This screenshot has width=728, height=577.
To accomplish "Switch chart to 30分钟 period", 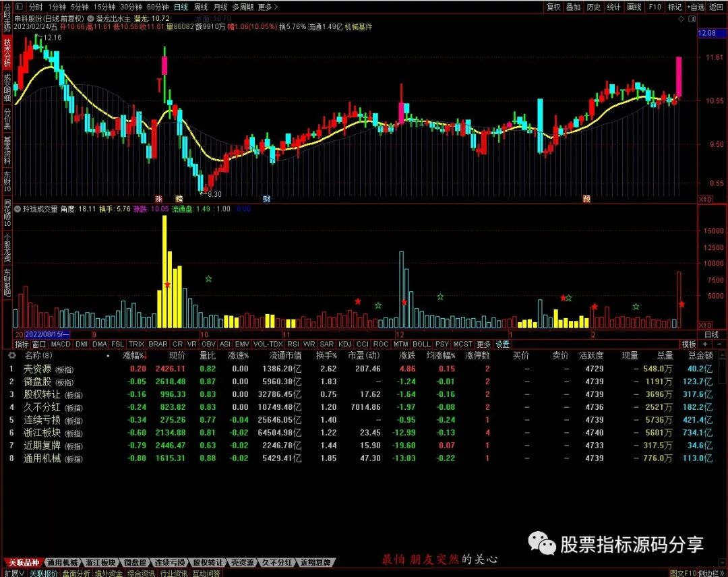I will [x=131, y=7].
